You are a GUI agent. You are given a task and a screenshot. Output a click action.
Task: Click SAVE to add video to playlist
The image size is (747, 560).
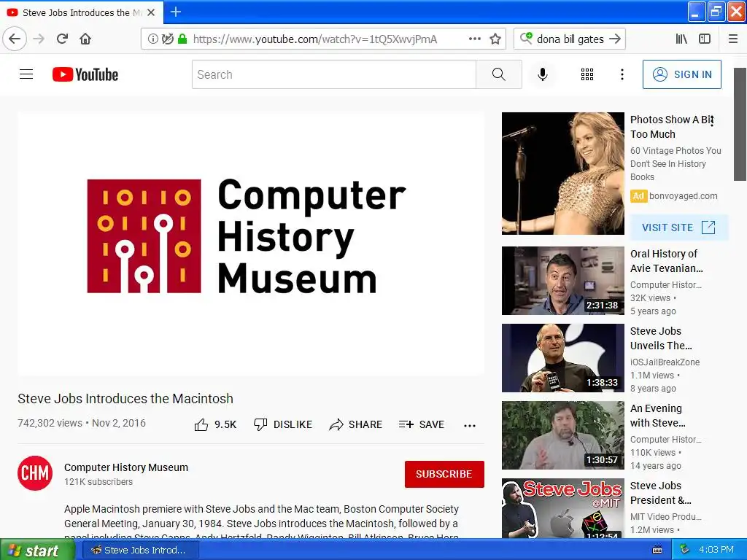[x=421, y=424]
